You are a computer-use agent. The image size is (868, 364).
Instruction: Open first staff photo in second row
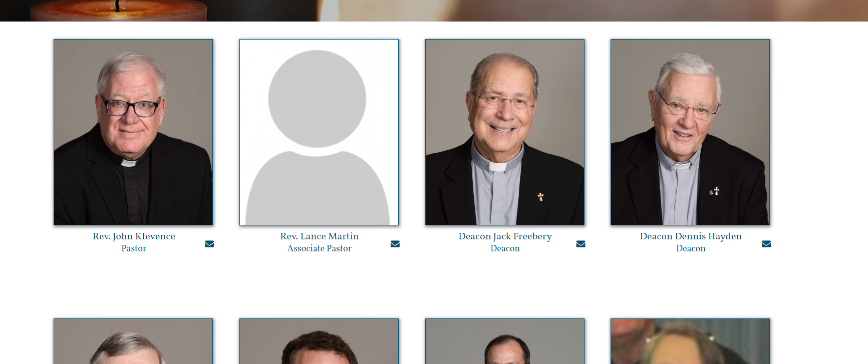click(133, 341)
